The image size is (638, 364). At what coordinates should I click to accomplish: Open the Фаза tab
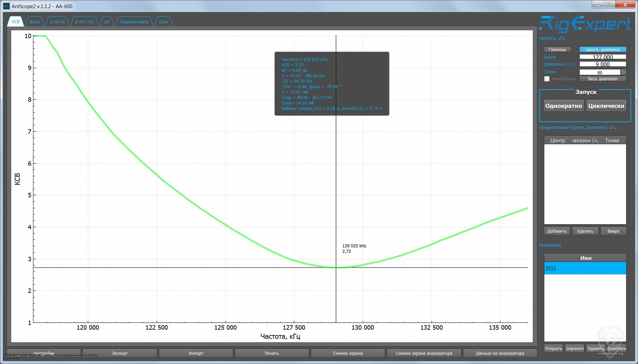(x=34, y=22)
